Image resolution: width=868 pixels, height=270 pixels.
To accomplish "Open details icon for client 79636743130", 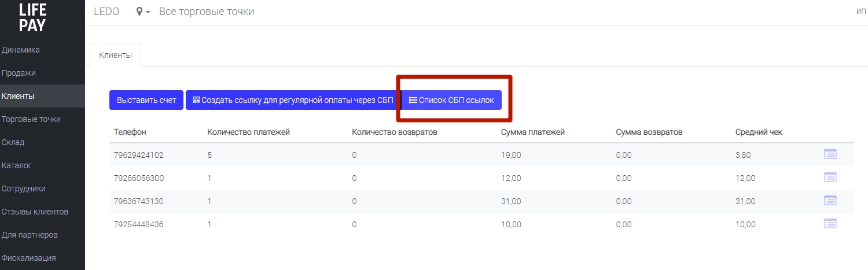I will click(x=830, y=201).
